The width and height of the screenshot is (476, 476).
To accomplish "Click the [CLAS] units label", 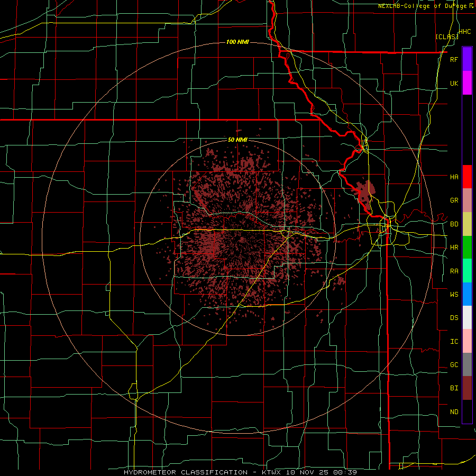I will pyautogui.click(x=447, y=36).
